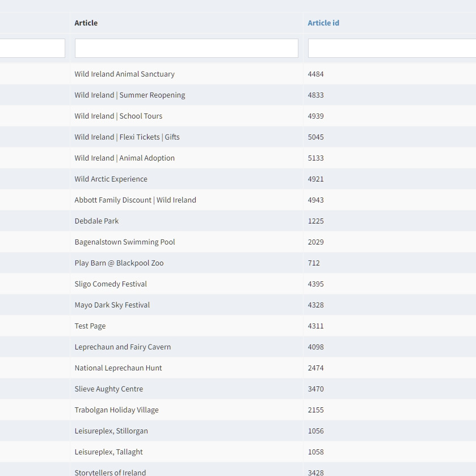This screenshot has width=476, height=476.
Task: Select row 'Wild Ireland | Flexi Tickets | Gifts'
Action: 238,137
